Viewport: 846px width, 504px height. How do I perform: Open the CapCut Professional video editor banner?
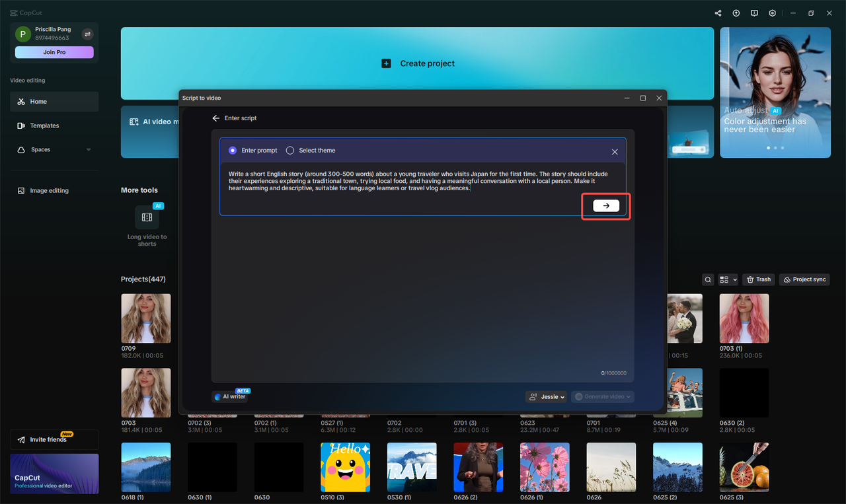click(x=54, y=474)
